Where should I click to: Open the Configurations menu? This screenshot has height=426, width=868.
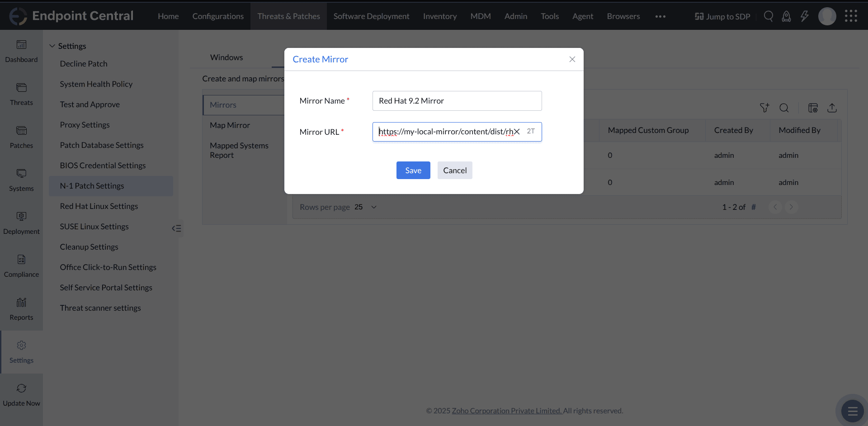[x=218, y=16]
